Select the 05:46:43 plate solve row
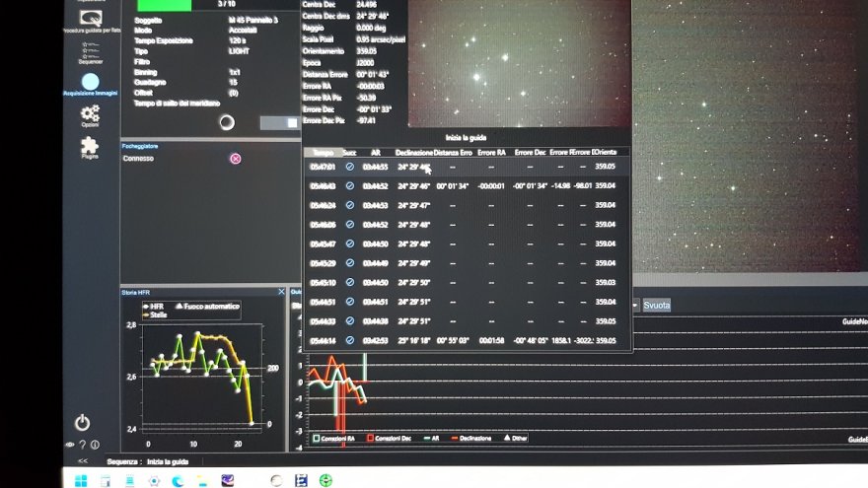The image size is (868, 488). coord(464,186)
